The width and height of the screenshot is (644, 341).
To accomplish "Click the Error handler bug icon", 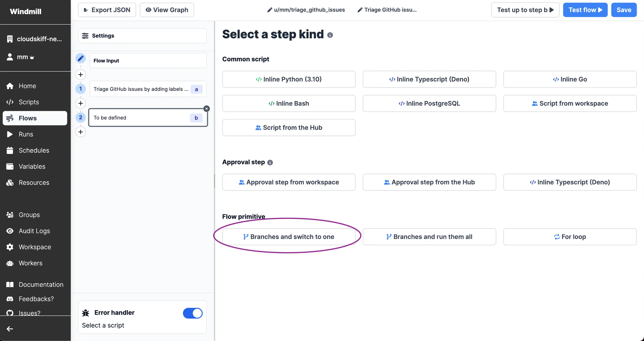I will pyautogui.click(x=86, y=313).
